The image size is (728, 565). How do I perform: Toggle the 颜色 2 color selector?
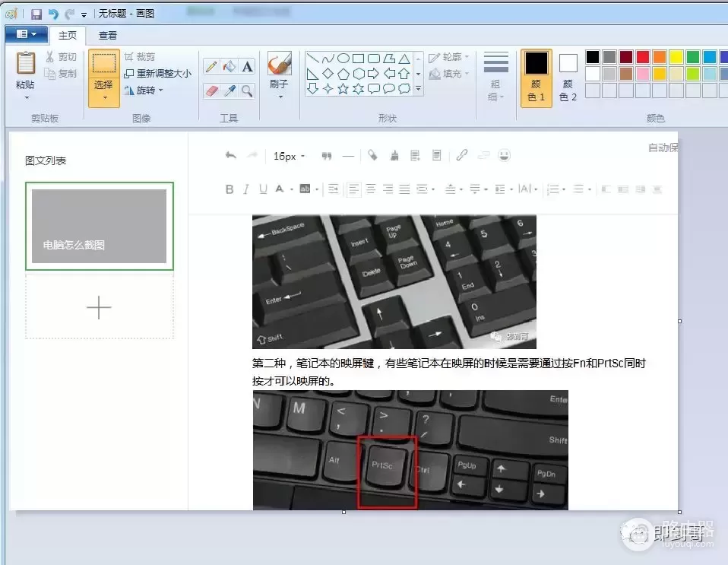point(568,78)
